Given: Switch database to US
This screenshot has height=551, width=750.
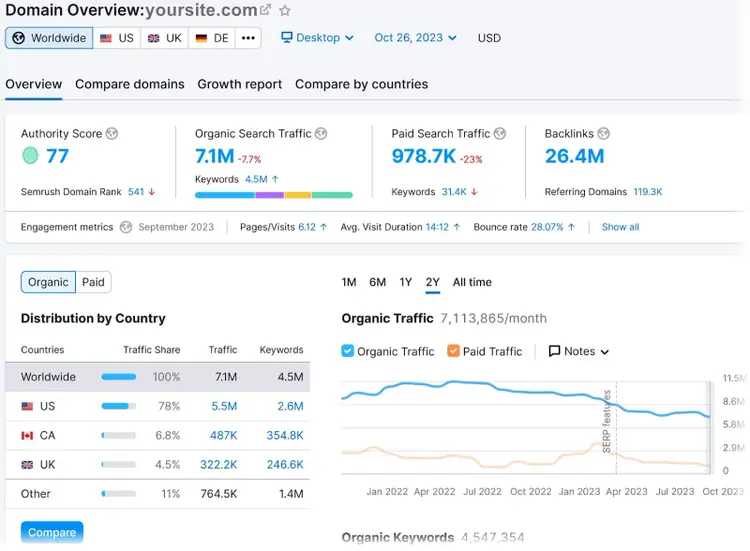Looking at the screenshot, I should pos(117,38).
